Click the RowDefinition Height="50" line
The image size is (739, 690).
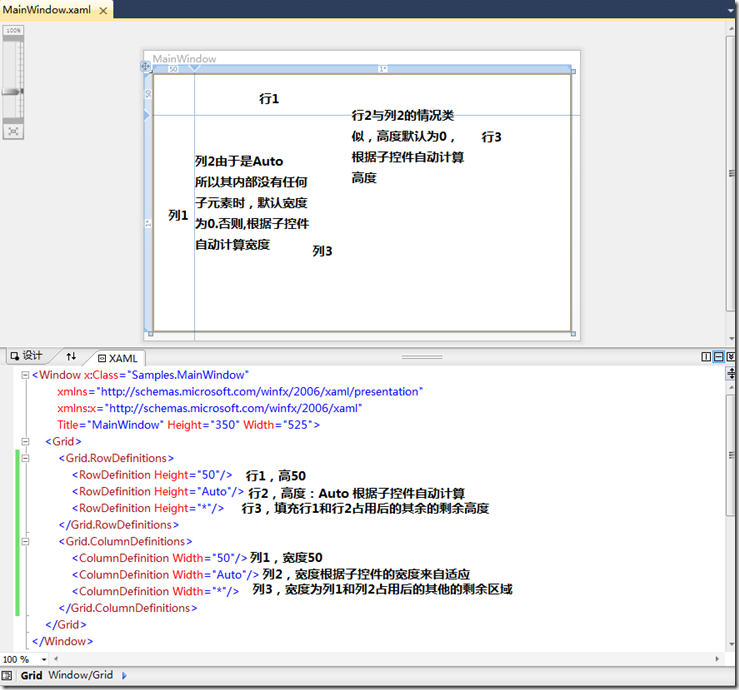(x=152, y=475)
